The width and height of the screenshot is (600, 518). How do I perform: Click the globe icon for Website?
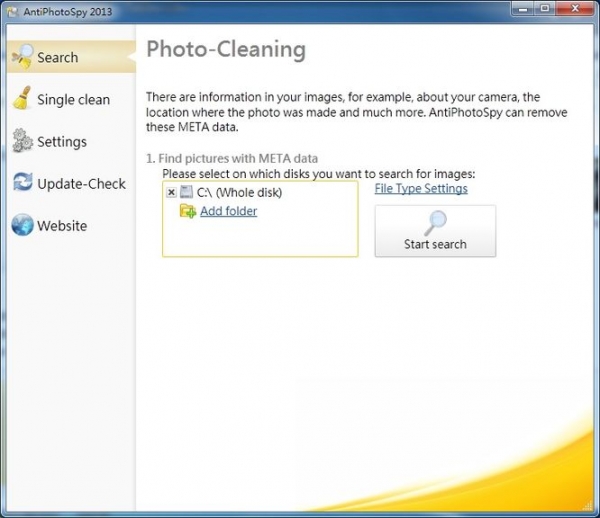pos(22,225)
